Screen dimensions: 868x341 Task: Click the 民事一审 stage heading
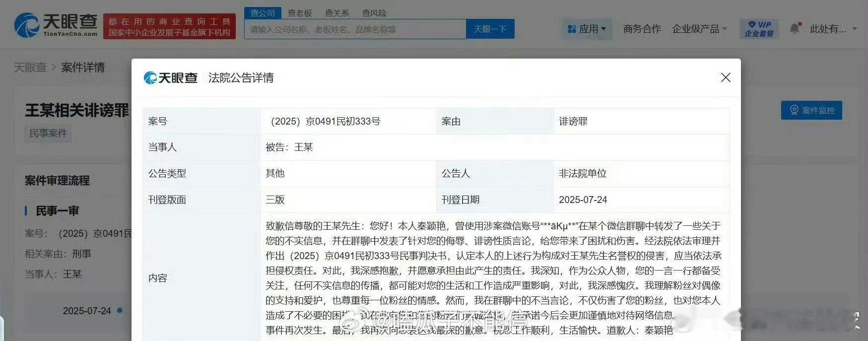coord(58,211)
